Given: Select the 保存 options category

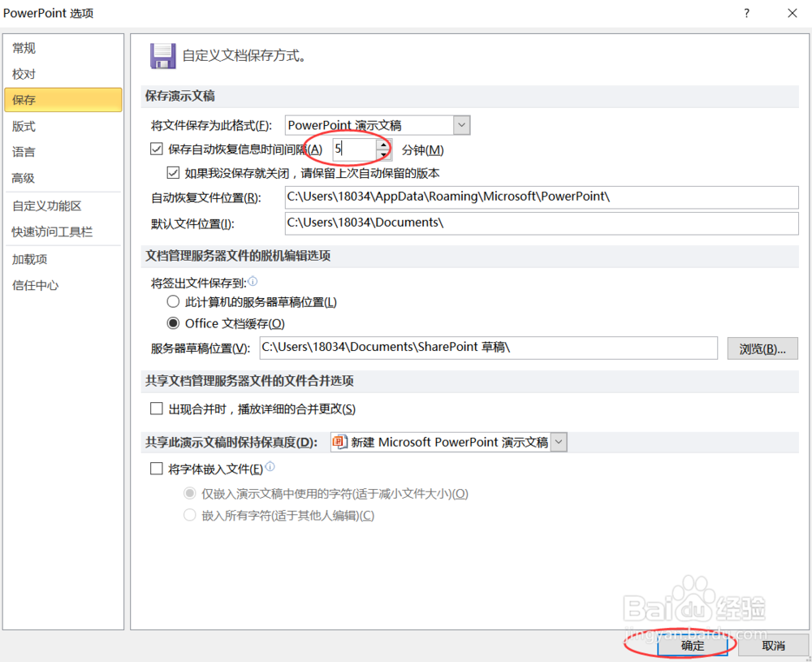Looking at the screenshot, I should 63,99.
